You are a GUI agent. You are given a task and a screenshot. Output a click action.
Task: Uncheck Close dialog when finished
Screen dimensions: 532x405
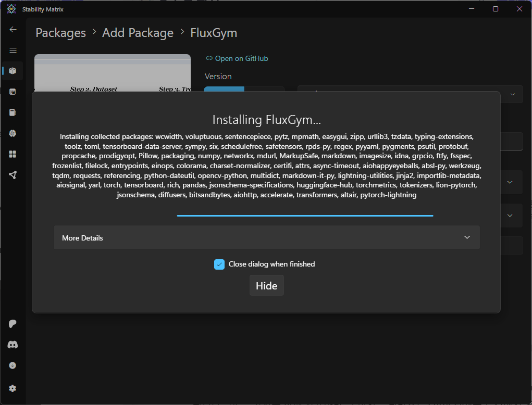(x=219, y=264)
